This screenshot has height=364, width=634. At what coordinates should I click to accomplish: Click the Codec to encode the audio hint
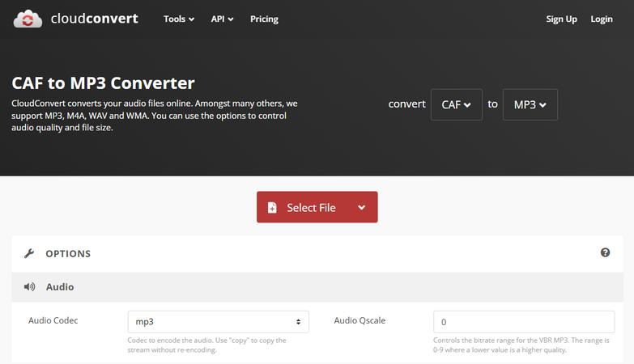pos(206,345)
